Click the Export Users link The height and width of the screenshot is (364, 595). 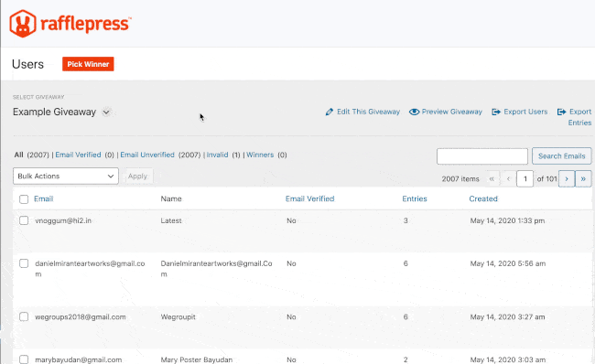point(525,112)
